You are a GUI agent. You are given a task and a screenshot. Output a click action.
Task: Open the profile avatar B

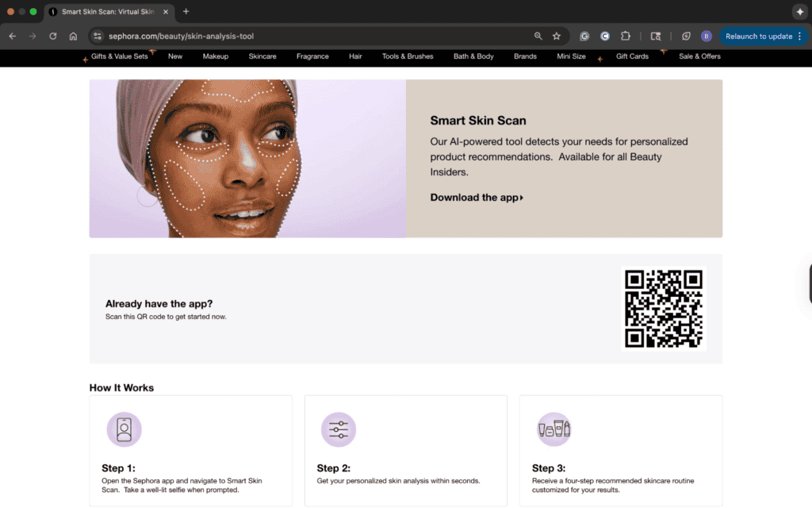click(707, 37)
